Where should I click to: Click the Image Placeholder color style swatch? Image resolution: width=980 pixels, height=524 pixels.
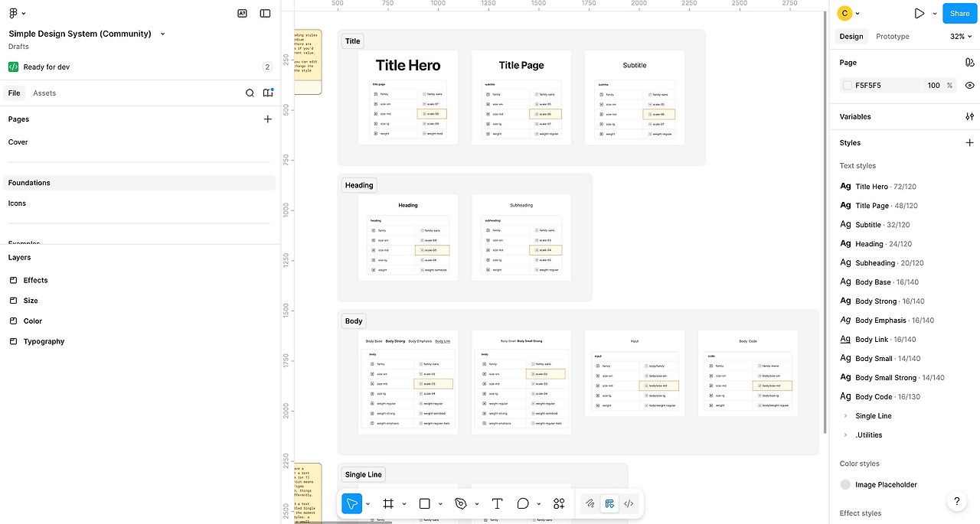(845, 484)
